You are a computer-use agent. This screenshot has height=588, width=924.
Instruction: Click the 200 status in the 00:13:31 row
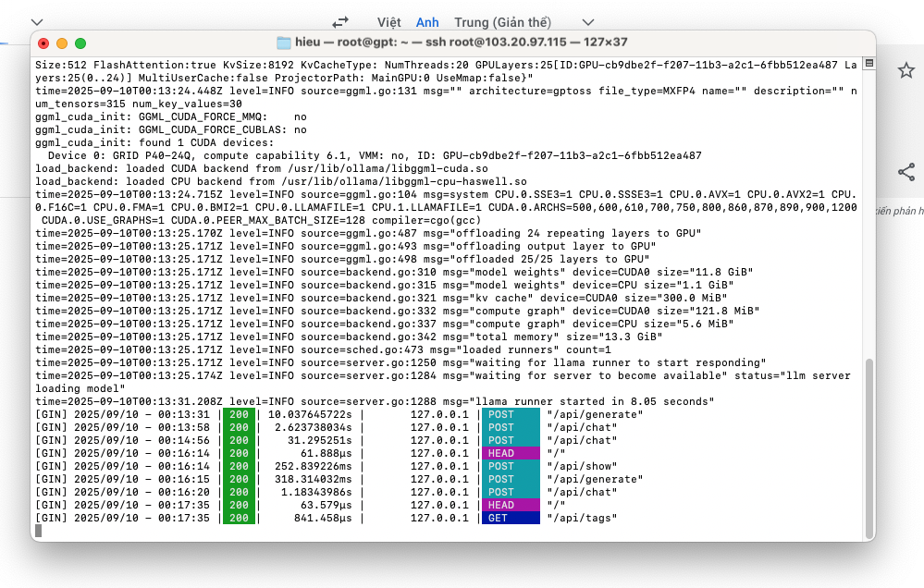tap(239, 414)
